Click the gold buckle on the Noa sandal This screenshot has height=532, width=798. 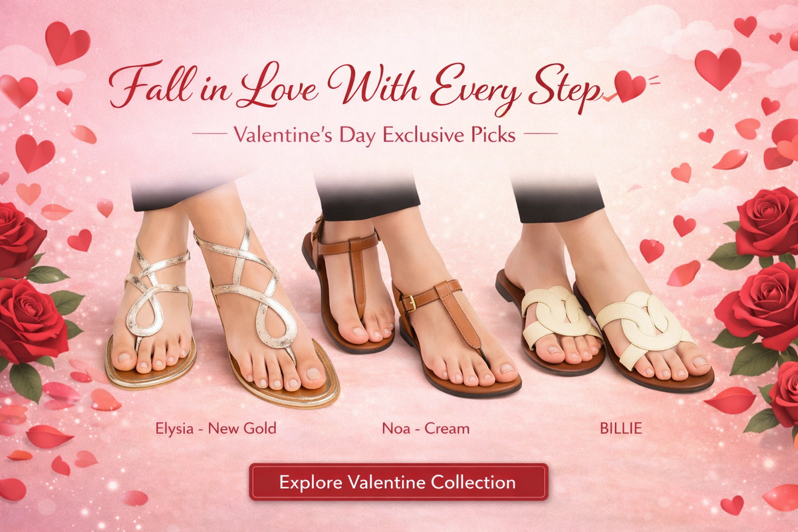click(x=408, y=303)
